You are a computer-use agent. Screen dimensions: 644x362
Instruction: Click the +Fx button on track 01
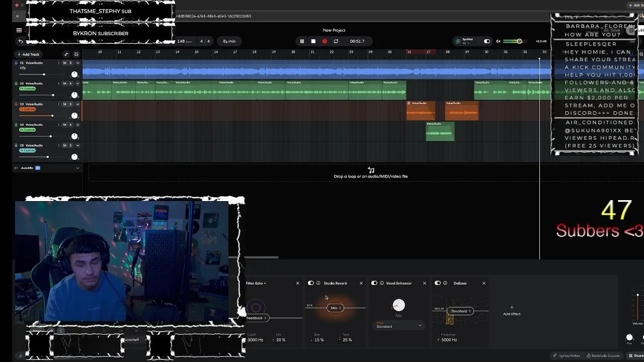click(x=23, y=68)
